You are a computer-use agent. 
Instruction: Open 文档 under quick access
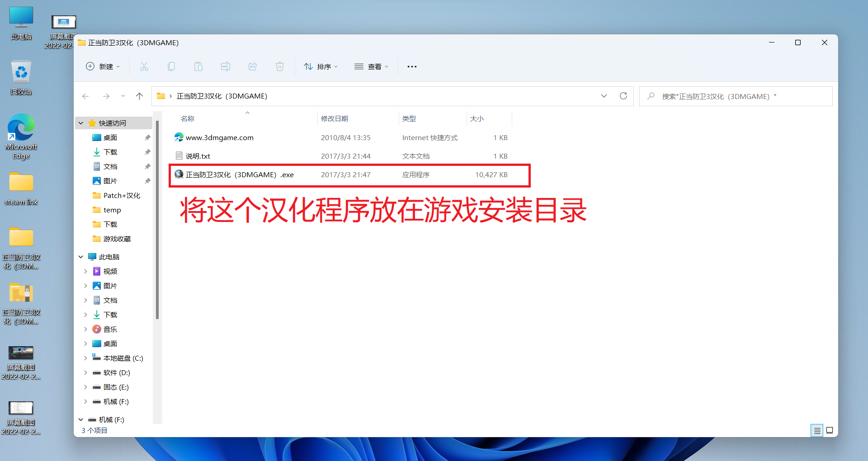point(110,166)
